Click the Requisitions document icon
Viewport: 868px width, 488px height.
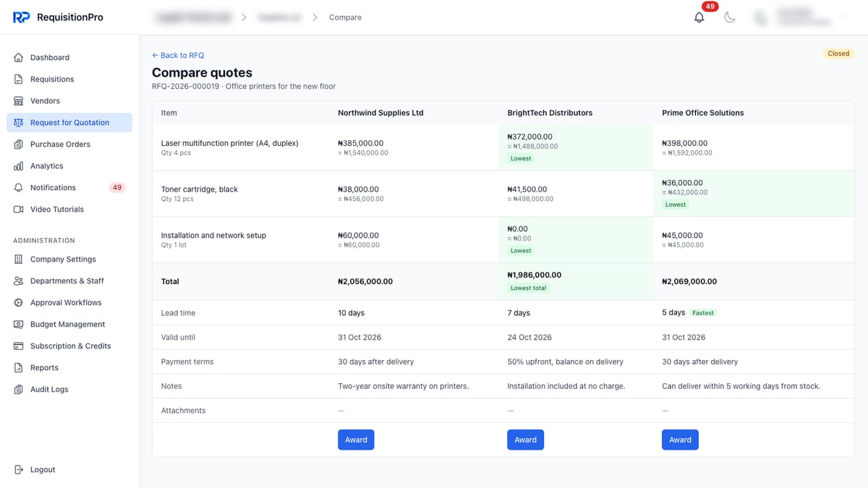(x=19, y=79)
